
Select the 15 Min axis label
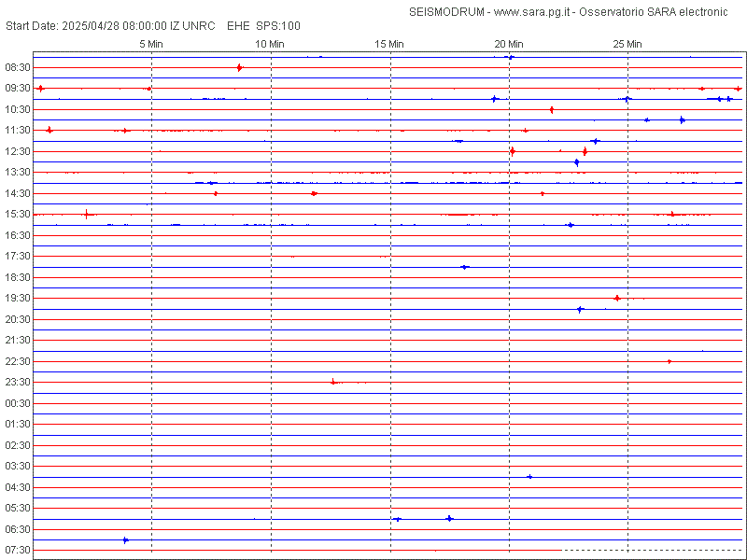coord(389,44)
